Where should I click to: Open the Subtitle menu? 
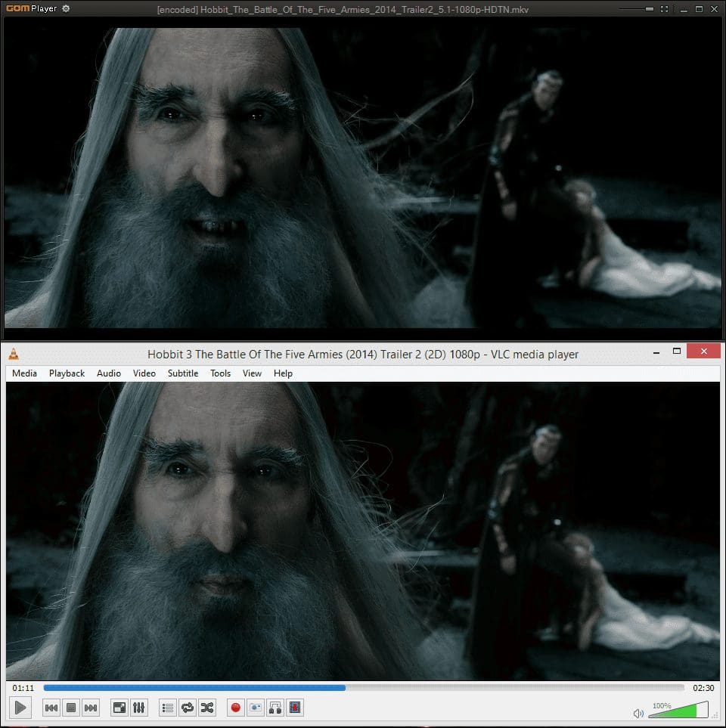pyautogui.click(x=183, y=373)
